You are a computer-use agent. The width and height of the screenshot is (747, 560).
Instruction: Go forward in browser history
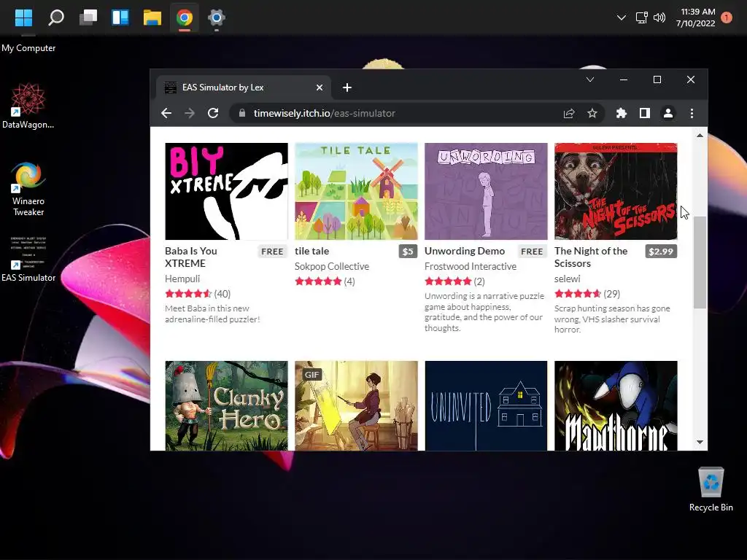[x=190, y=113]
